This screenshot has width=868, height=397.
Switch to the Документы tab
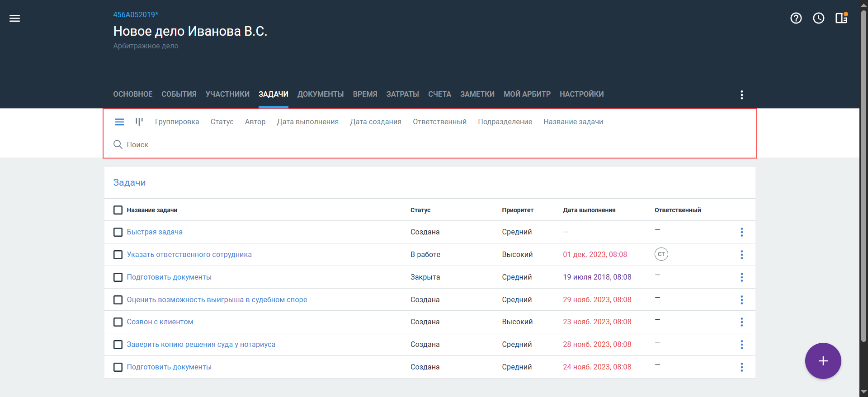(321, 94)
